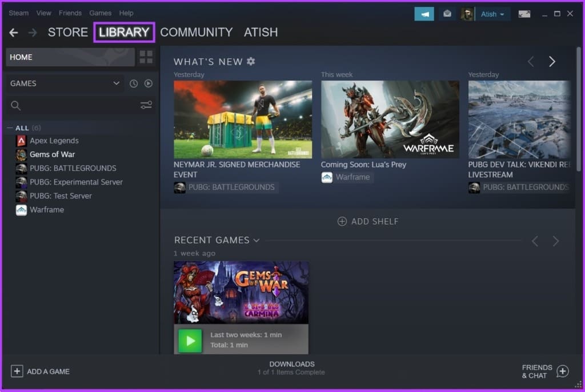Click ADD A GAME label
This screenshot has height=392, width=585.
[x=48, y=371]
